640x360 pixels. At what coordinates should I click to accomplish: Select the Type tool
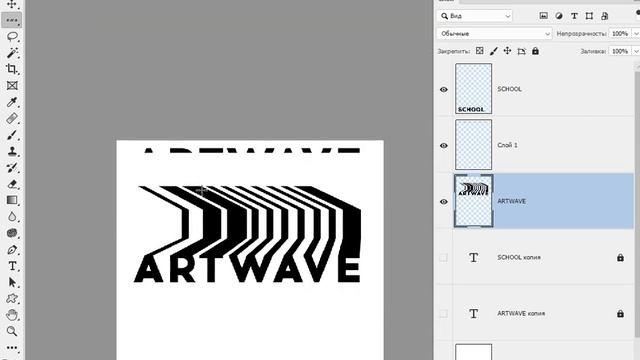[x=12, y=266]
